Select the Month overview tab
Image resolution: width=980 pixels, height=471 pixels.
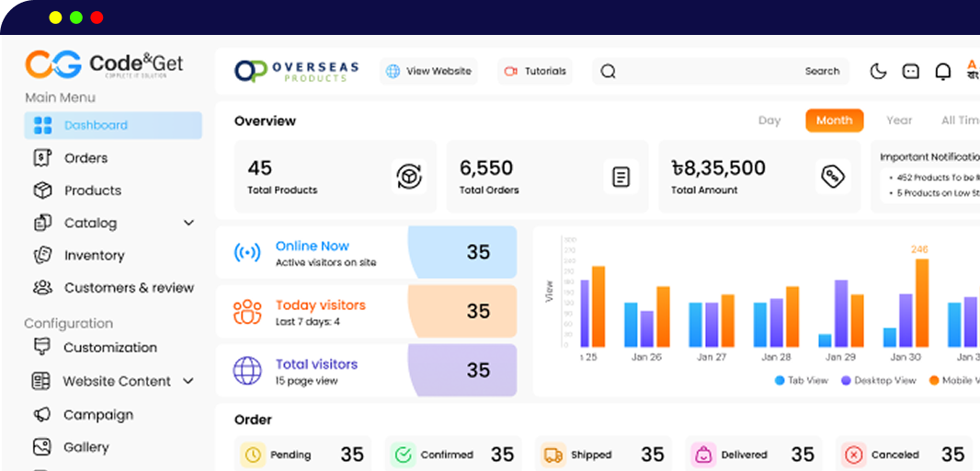[835, 121]
